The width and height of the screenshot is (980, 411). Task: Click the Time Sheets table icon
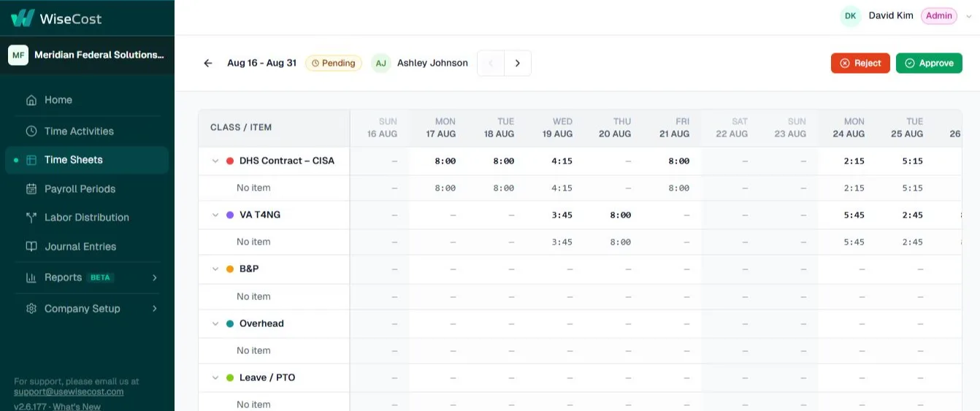click(x=31, y=160)
